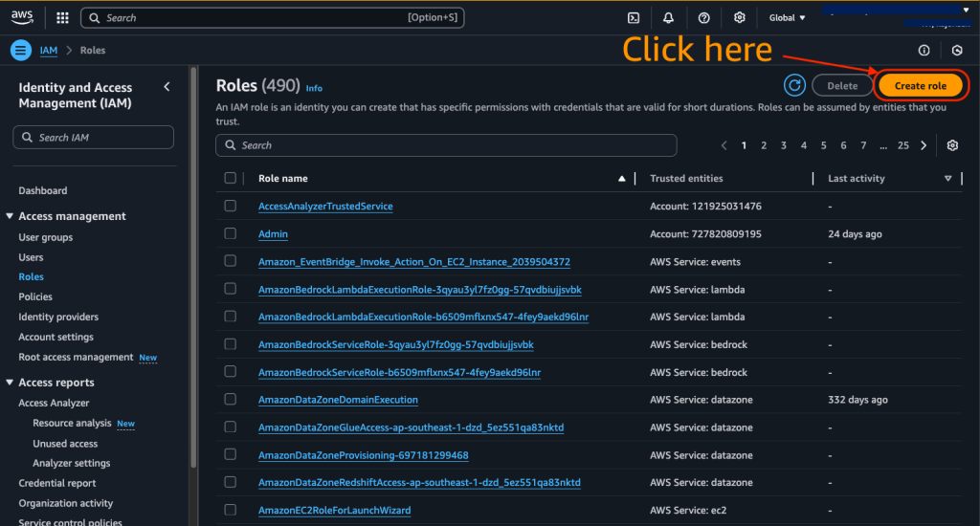Go to next page arrow

tap(924, 145)
